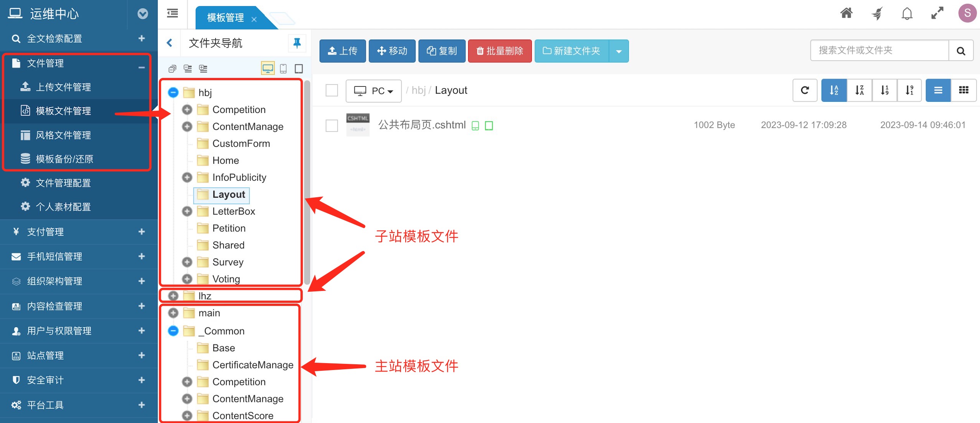Check the checkbox of 公共布局页.cshtml
Image resolution: width=980 pixels, height=423 pixels.
point(331,125)
